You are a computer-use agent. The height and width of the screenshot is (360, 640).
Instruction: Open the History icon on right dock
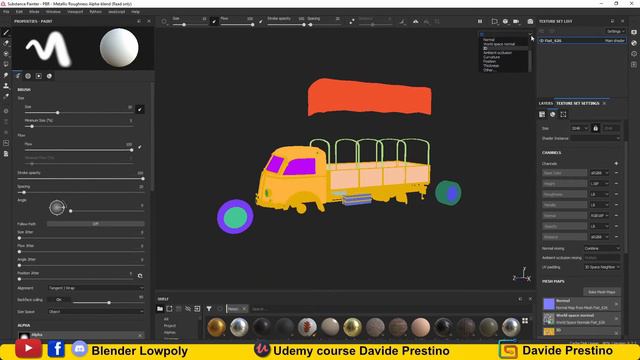pos(634,53)
